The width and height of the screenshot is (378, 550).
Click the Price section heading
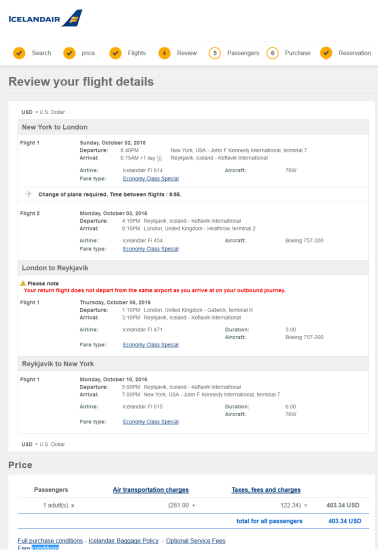pyautogui.click(x=20, y=465)
